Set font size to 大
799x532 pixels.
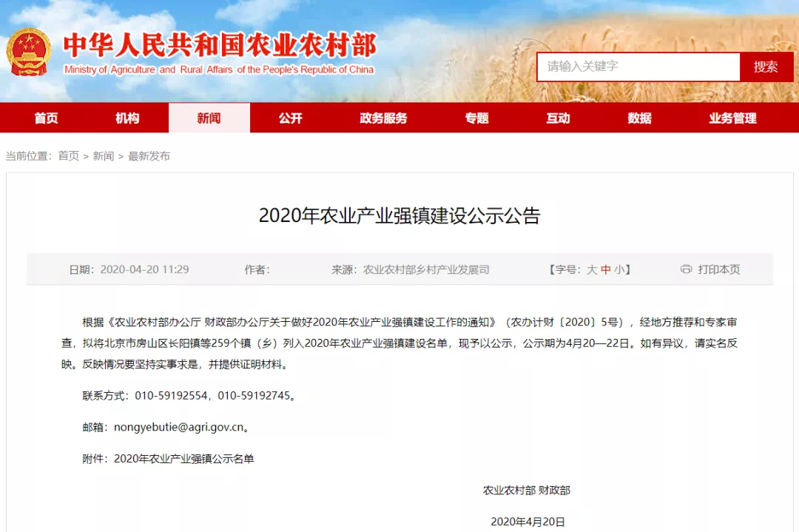click(592, 269)
